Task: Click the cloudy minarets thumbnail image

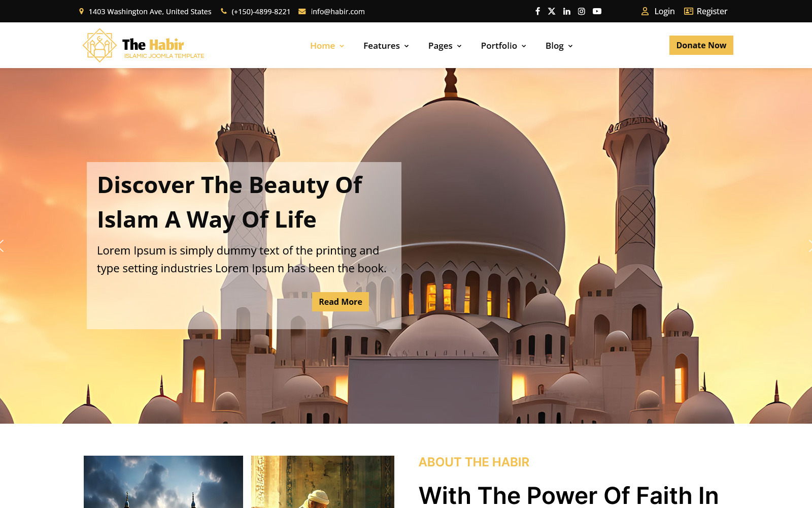Action: pyautogui.click(x=163, y=482)
